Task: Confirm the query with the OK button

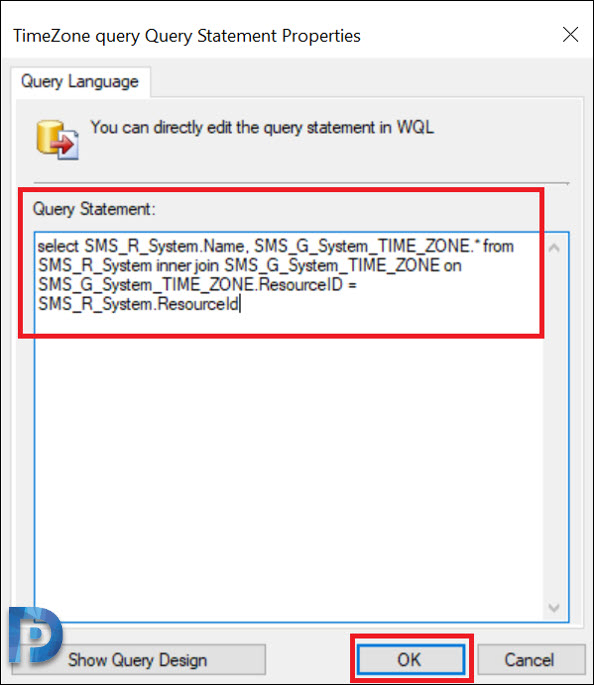Action: (410, 659)
